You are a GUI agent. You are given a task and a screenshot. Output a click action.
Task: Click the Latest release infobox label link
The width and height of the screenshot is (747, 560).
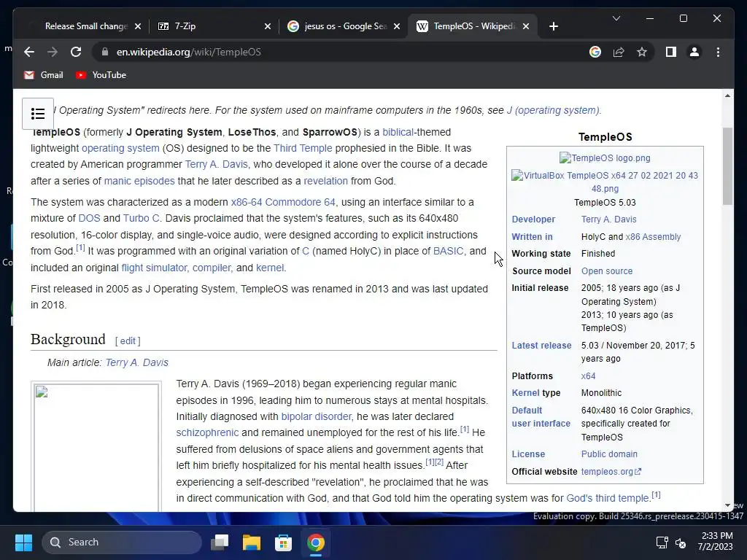tap(541, 345)
